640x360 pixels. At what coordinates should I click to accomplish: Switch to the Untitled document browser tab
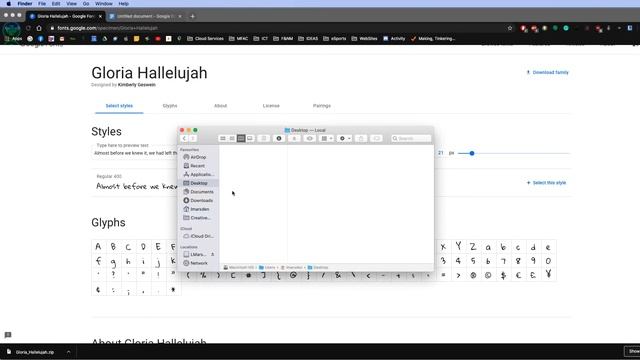[x=145, y=16]
